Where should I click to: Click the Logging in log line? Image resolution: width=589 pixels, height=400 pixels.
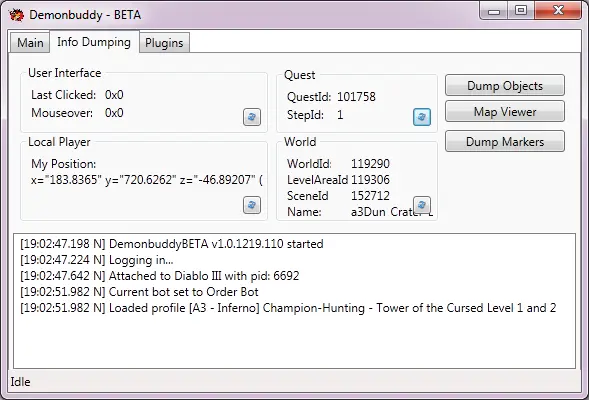tap(97, 260)
